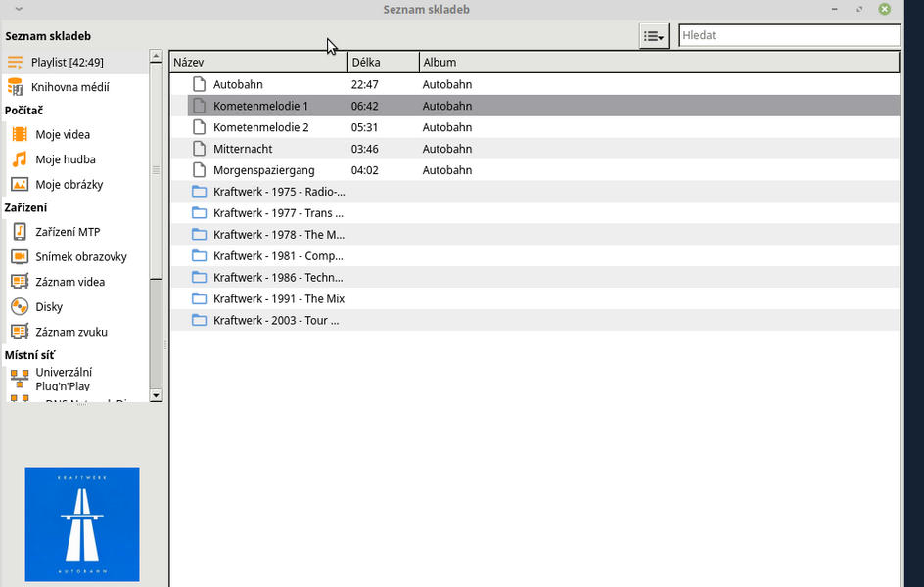924x587 pixels.
Task: Select the Disky sidebar label
Action: [49, 307]
